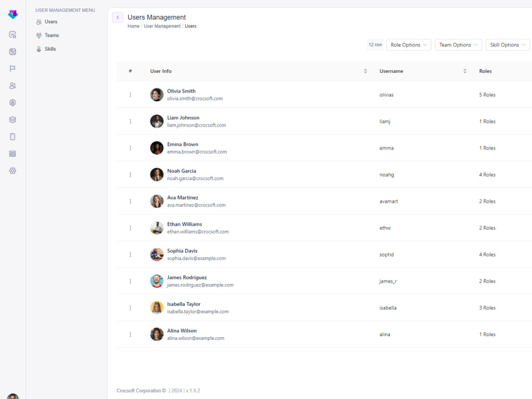
Task: Go to User Management breadcrumb link
Action: (x=162, y=26)
